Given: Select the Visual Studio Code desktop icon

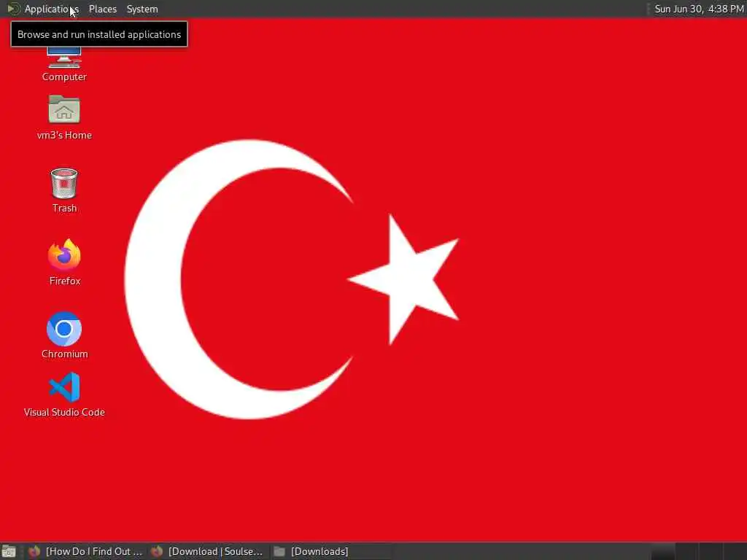Looking at the screenshot, I should coord(64,394).
